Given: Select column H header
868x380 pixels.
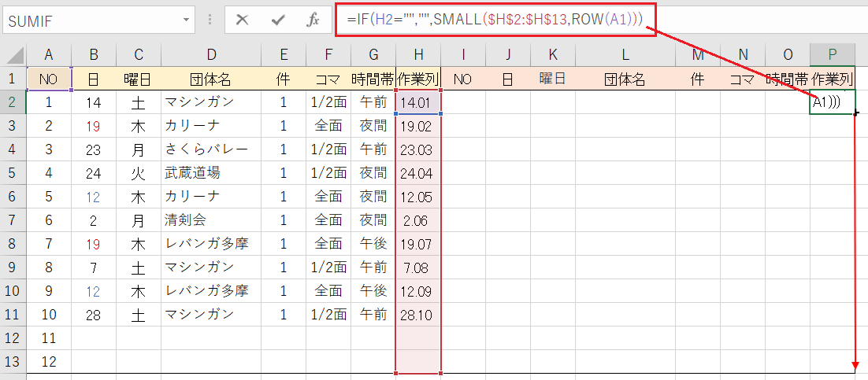Looking at the screenshot, I should pyautogui.click(x=418, y=55).
